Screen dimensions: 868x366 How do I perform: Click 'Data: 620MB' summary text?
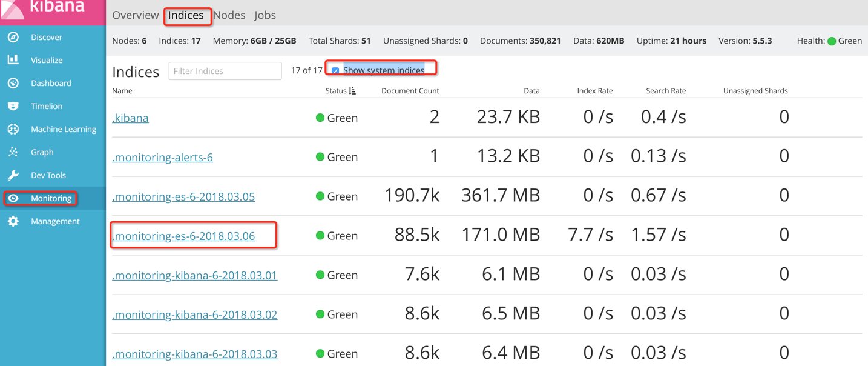click(599, 41)
